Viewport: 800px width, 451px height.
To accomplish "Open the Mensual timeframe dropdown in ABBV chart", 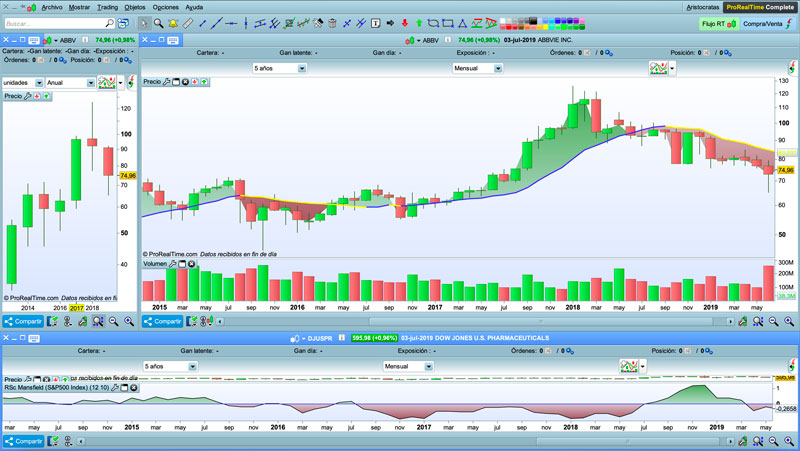I will (477, 68).
